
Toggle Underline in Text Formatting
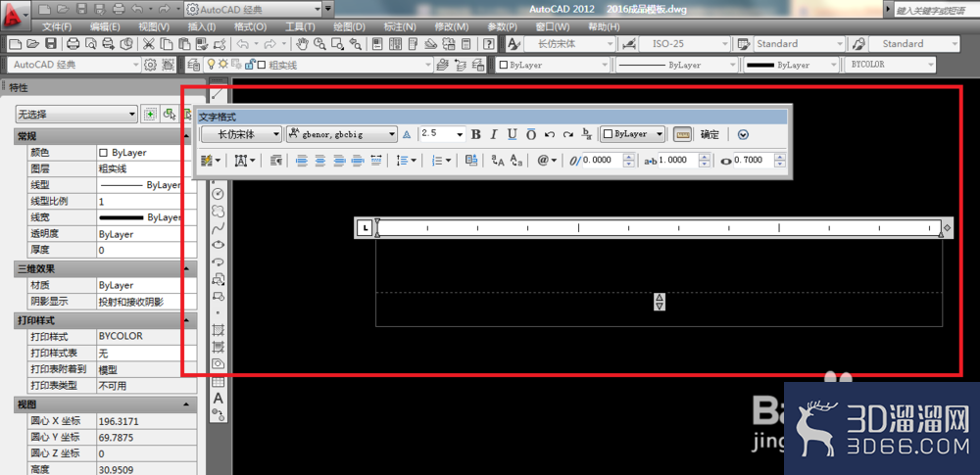[x=512, y=134]
